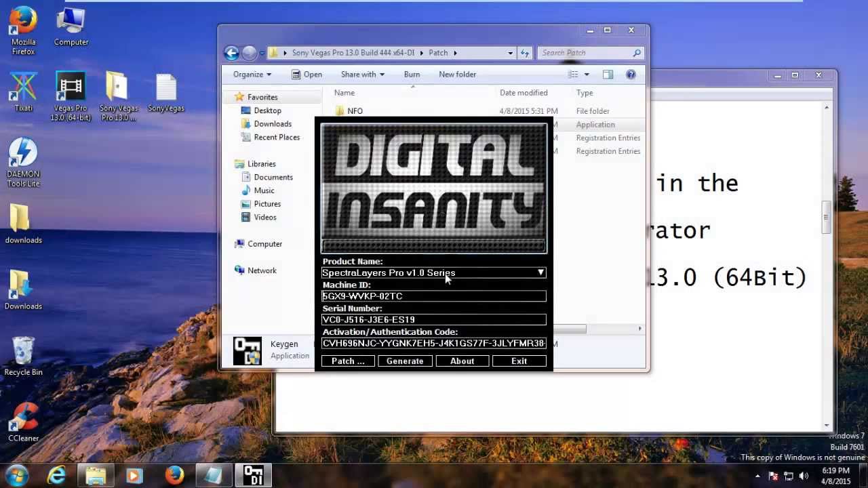The width and height of the screenshot is (868, 488).
Task: Launch Internet Explorer from the taskbar
Action: pyautogui.click(x=56, y=476)
